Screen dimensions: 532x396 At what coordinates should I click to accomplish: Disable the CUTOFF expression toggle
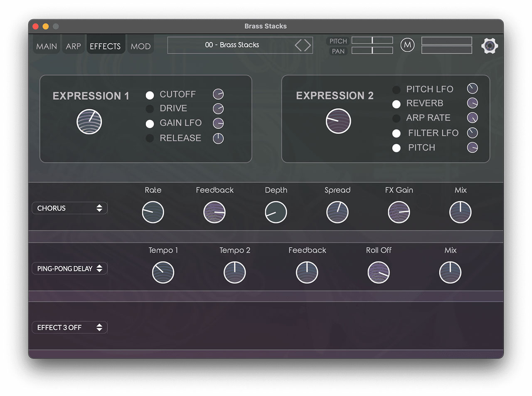150,95
